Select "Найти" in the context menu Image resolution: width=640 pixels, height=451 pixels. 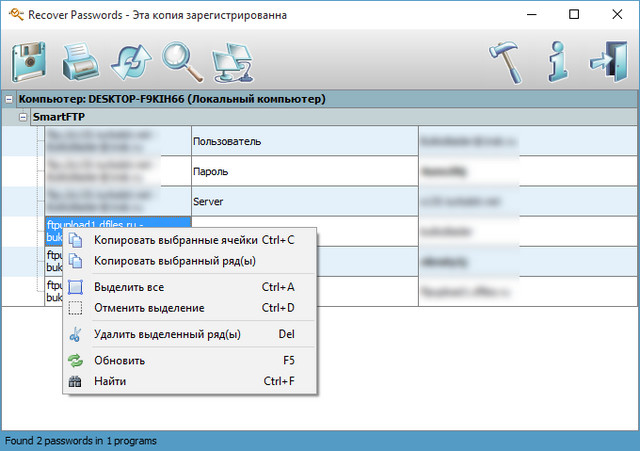(110, 381)
